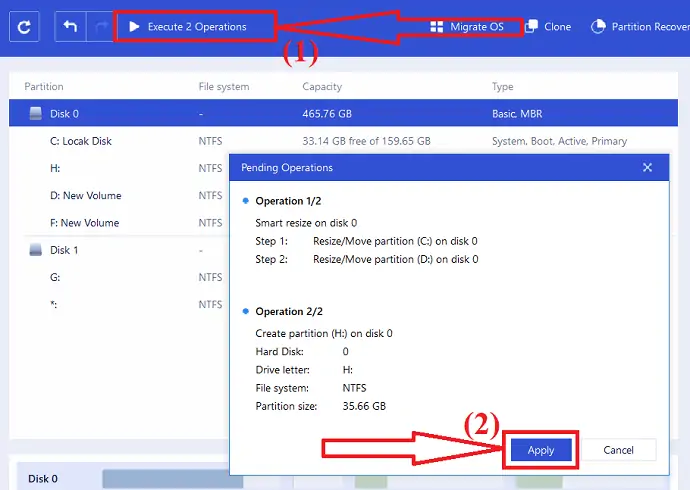Click the refresh icon button
The image size is (690, 490).
(x=24, y=27)
